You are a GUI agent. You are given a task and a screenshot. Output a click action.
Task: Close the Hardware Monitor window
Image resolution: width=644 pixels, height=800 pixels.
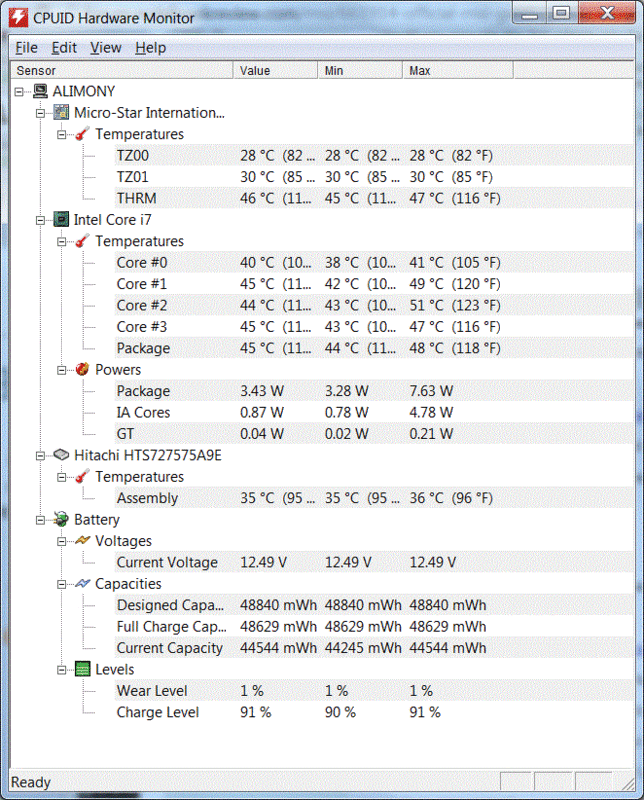tap(607, 14)
